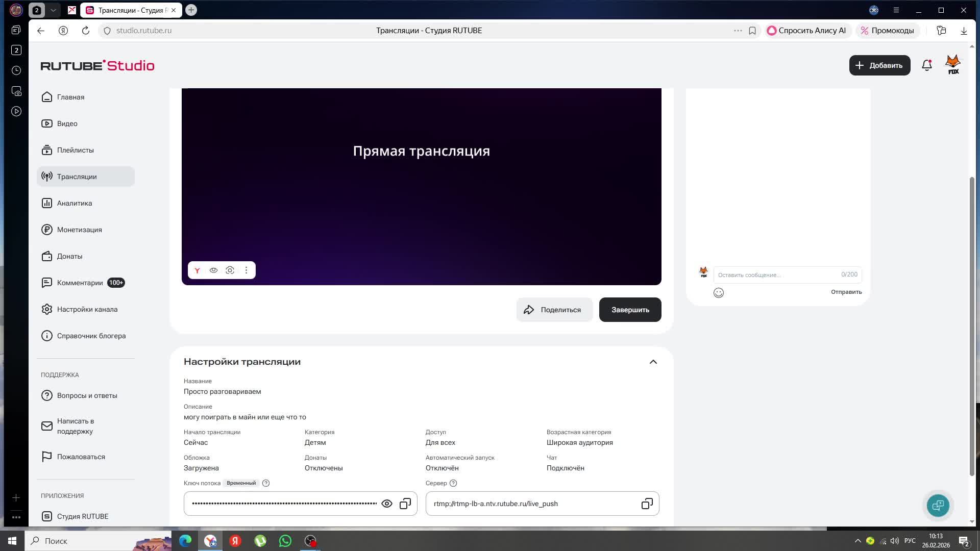The height and width of the screenshot is (551, 980).
Task: Click the fox channel avatar
Action: tap(953, 65)
